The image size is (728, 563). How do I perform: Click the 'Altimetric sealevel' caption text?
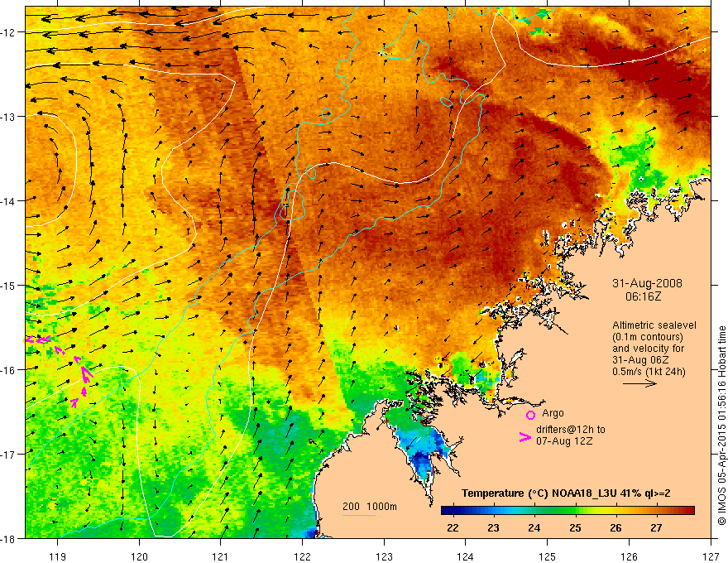tap(654, 325)
